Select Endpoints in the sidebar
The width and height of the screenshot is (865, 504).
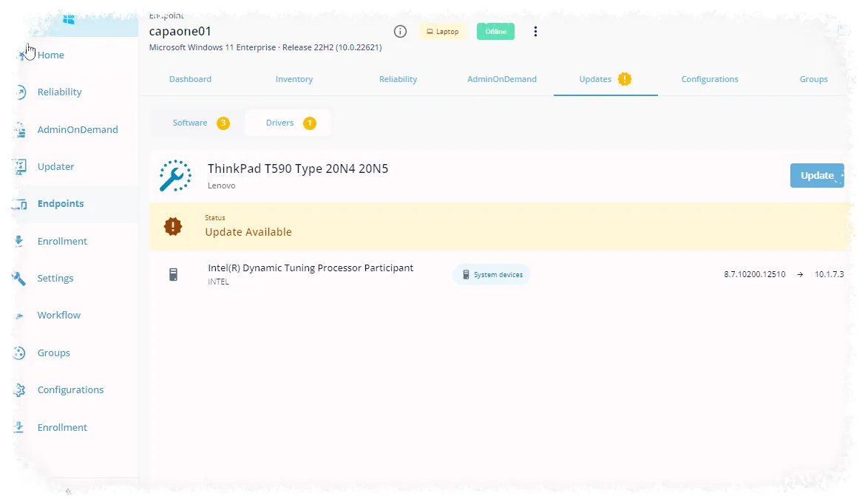click(61, 203)
